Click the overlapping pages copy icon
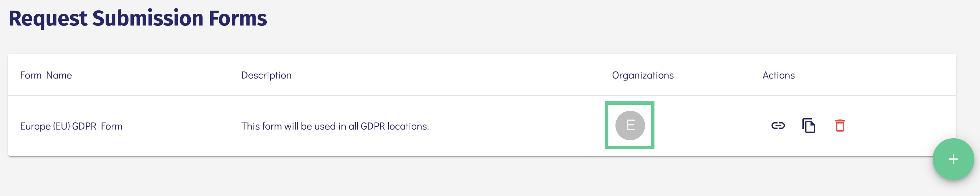This screenshot has width=980, height=196. tap(808, 126)
